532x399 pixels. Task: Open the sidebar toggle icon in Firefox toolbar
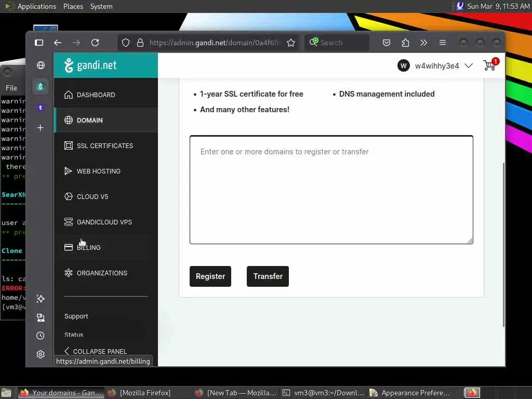[39, 43]
